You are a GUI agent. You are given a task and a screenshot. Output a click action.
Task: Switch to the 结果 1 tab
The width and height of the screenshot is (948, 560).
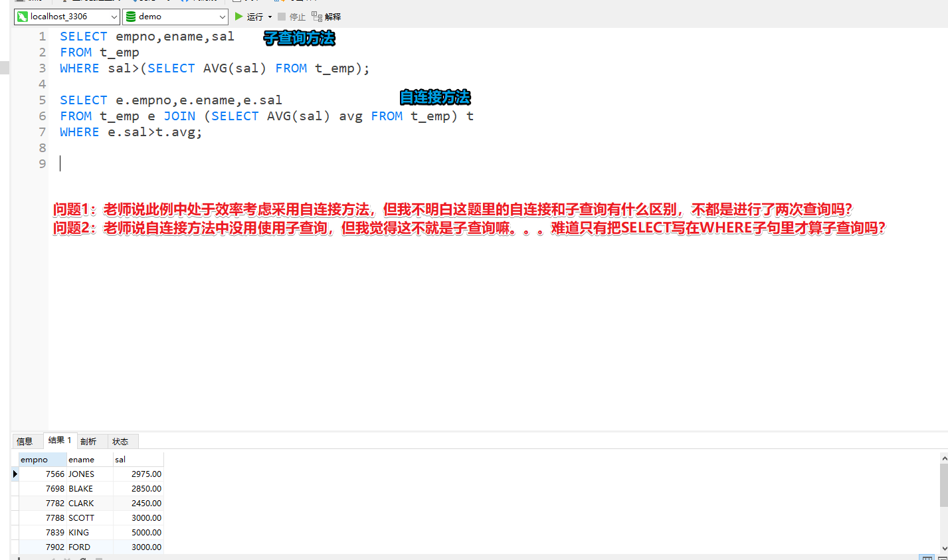pyautogui.click(x=60, y=440)
